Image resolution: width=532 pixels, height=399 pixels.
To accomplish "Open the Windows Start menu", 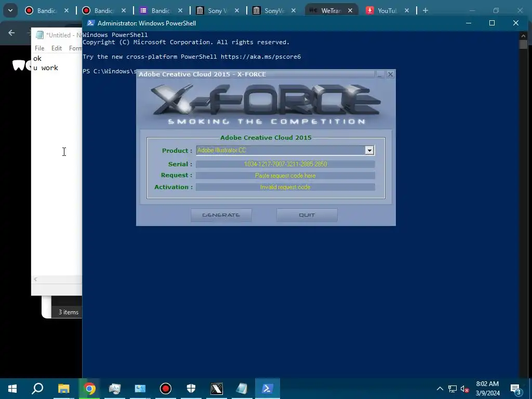I will [12, 389].
